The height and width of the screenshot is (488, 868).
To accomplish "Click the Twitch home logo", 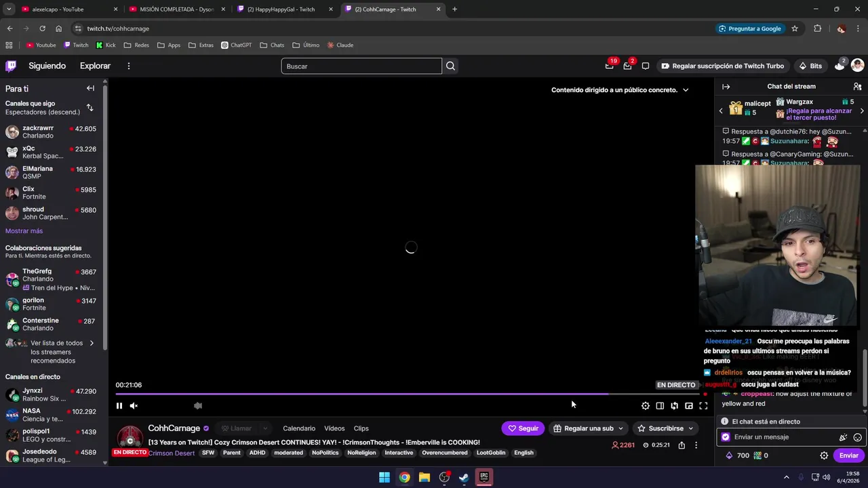I will click(11, 66).
